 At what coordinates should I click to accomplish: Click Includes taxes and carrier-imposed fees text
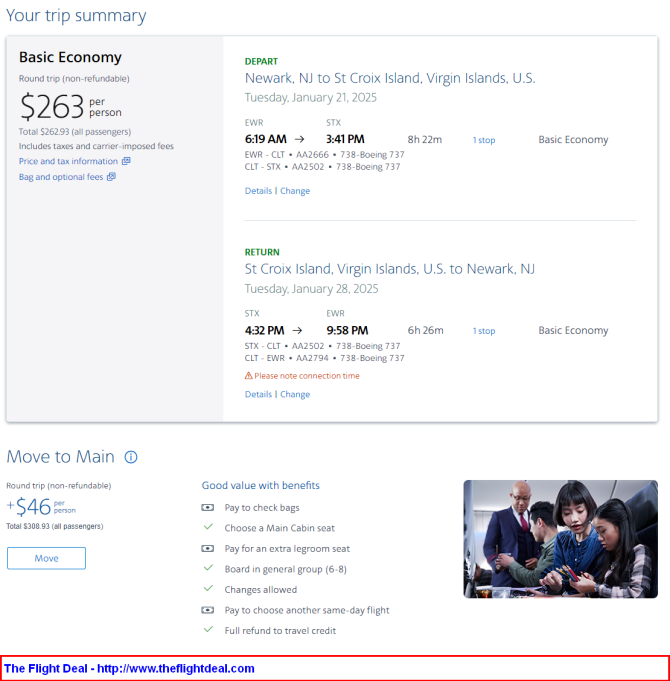(96, 146)
